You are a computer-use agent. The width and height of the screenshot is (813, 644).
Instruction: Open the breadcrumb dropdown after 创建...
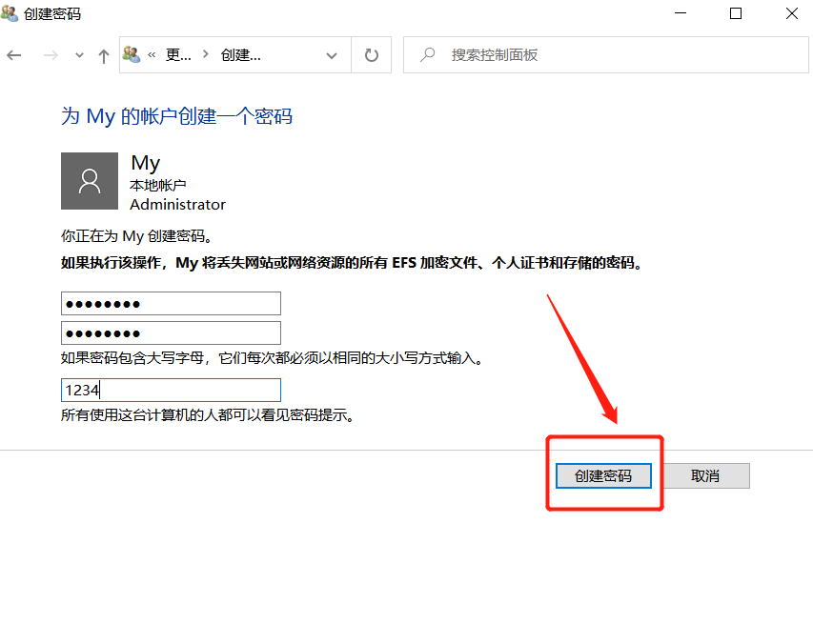tap(331, 54)
